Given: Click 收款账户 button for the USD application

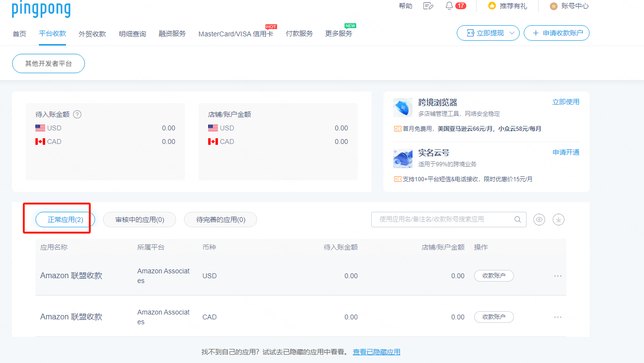Looking at the screenshot, I should (494, 276).
